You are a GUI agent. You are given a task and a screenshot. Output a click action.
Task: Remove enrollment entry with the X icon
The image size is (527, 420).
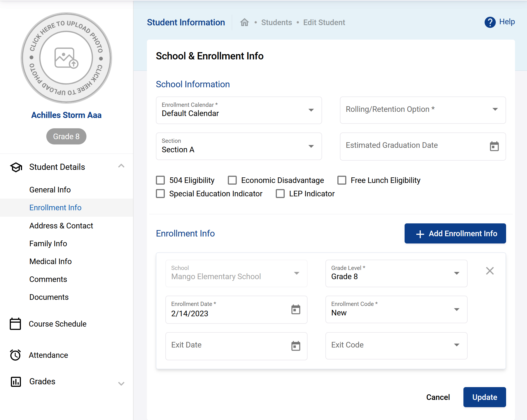tap(490, 271)
